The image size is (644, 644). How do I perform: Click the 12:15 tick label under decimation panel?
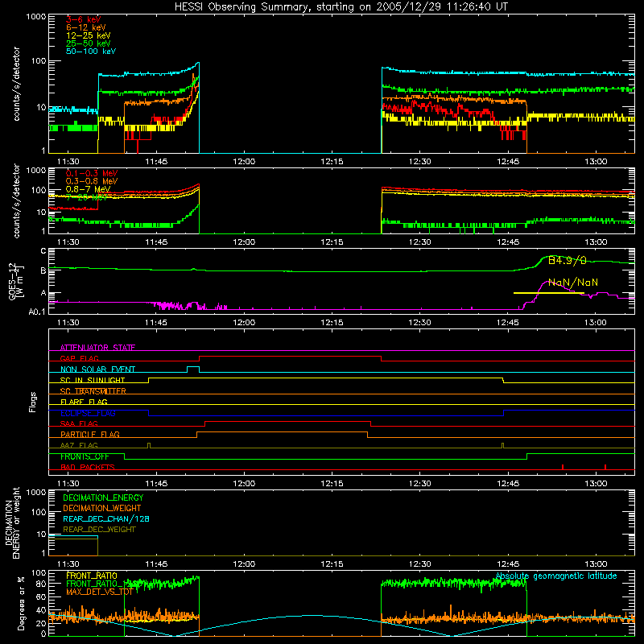point(332,564)
